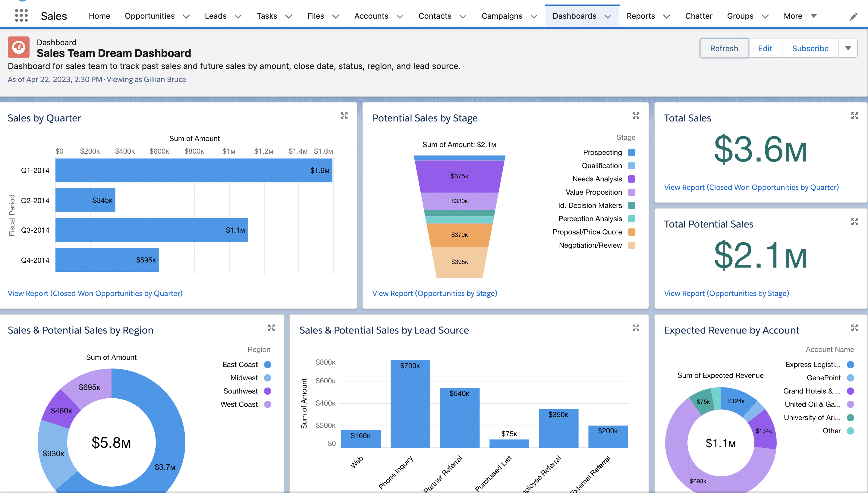Open the Dashboards tab dropdown chevron
Image resolution: width=868 pixels, height=502 pixels.
click(608, 16)
